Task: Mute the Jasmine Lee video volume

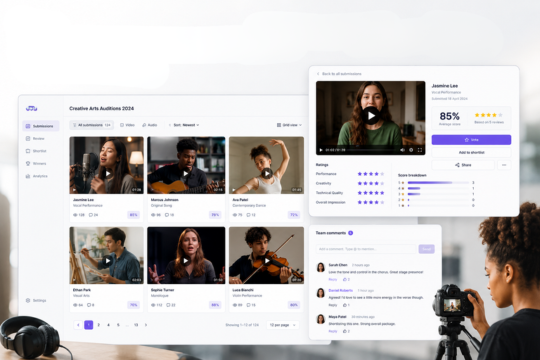Action: click(x=402, y=150)
